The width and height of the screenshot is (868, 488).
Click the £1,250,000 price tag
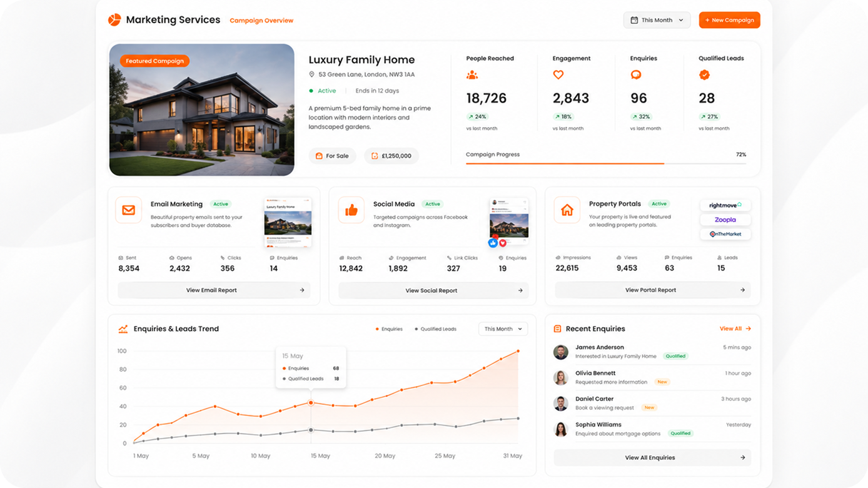click(391, 156)
